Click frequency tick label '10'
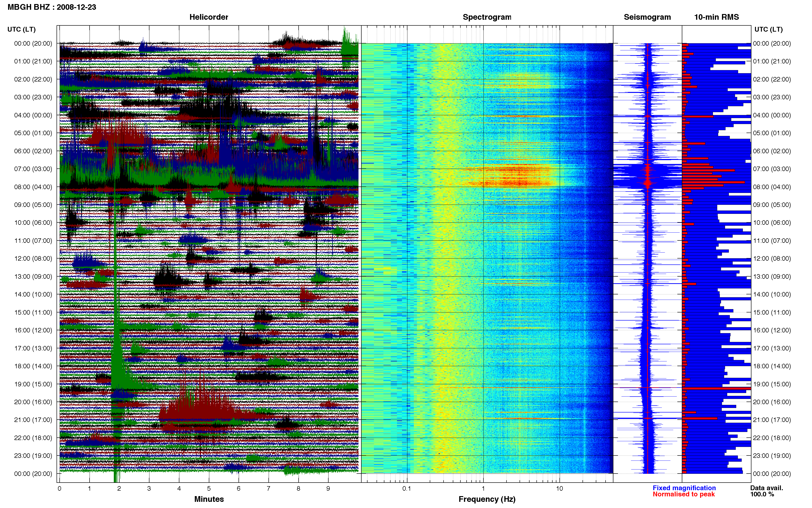812x508 pixels. (x=559, y=489)
